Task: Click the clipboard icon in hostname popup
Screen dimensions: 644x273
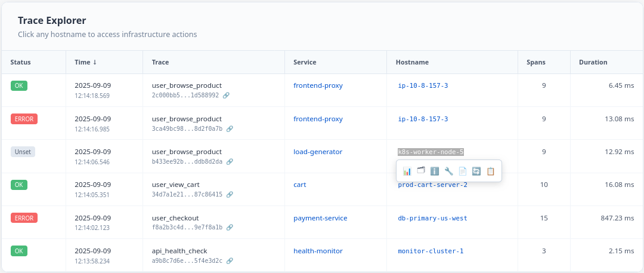Action: click(491, 171)
